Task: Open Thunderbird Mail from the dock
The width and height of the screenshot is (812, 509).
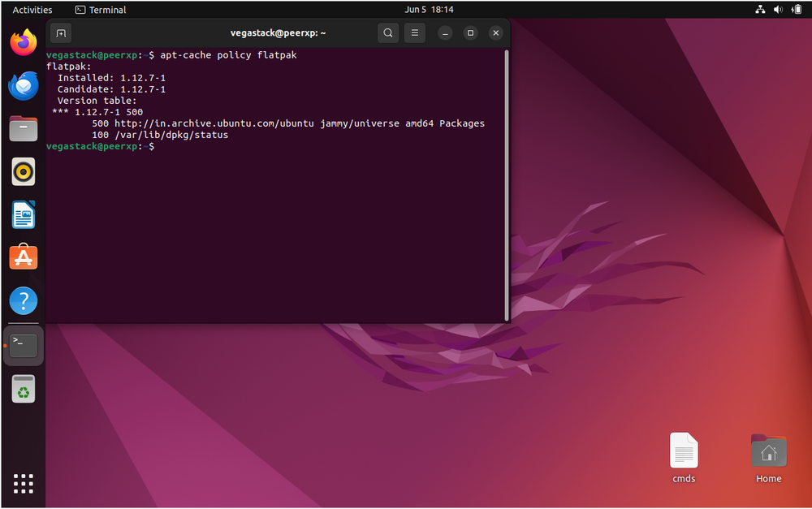Action: tap(24, 85)
